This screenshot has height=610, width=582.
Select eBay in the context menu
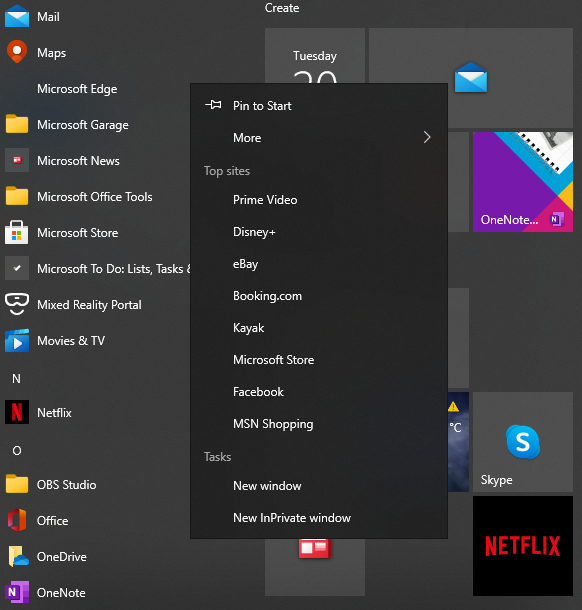(x=319, y=264)
